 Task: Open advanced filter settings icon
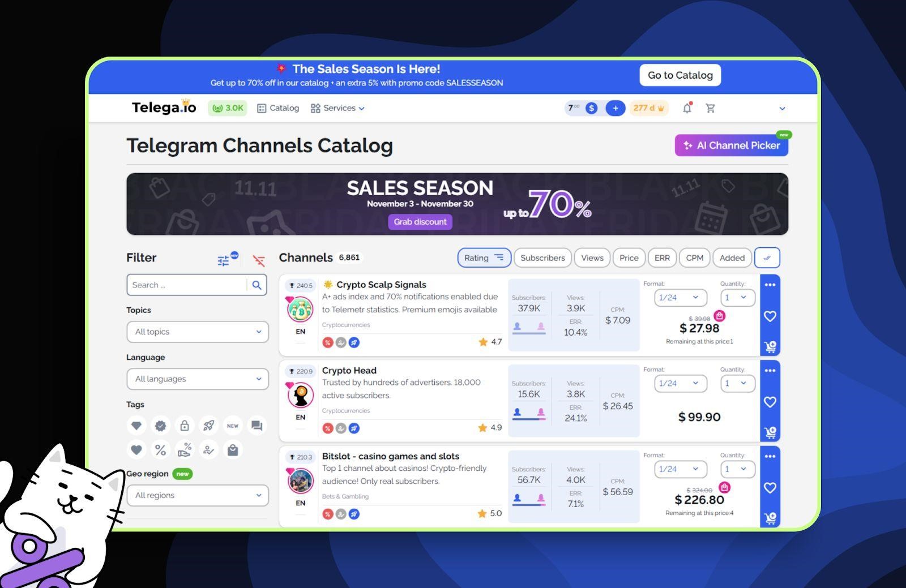[224, 260]
